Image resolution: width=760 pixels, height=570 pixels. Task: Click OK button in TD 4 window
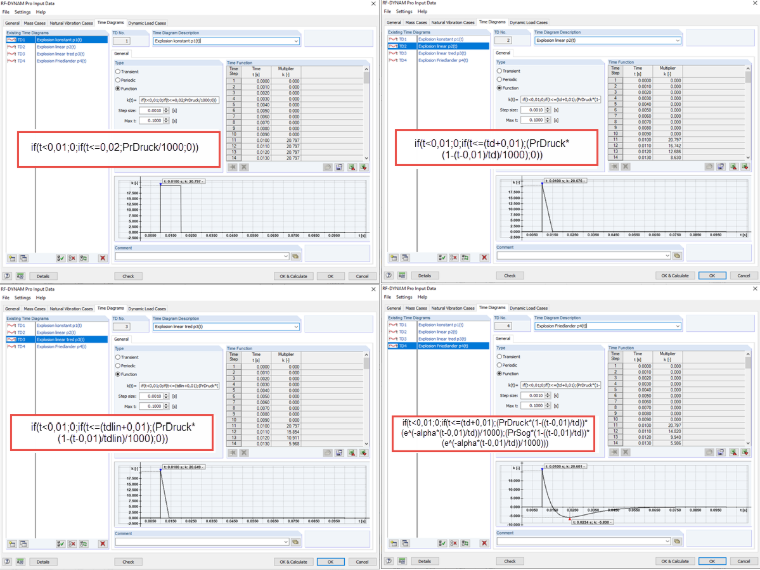click(712, 561)
